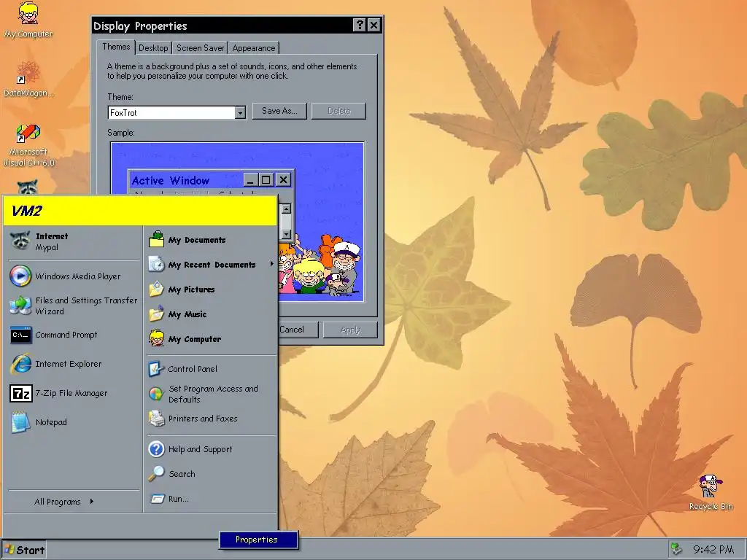This screenshot has height=560, width=747.
Task: Launch Microsoft Visual C++ 6.0 desktop icon
Action: click(x=28, y=133)
